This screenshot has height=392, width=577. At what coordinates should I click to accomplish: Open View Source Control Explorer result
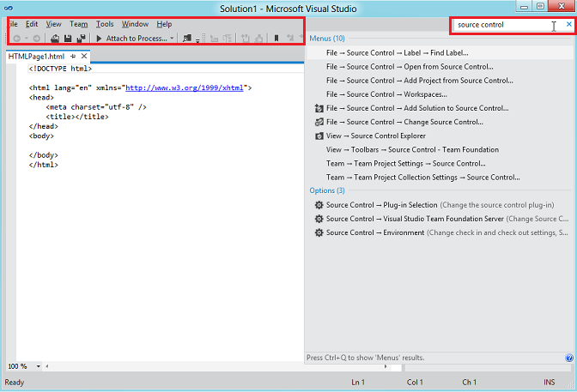point(376,136)
